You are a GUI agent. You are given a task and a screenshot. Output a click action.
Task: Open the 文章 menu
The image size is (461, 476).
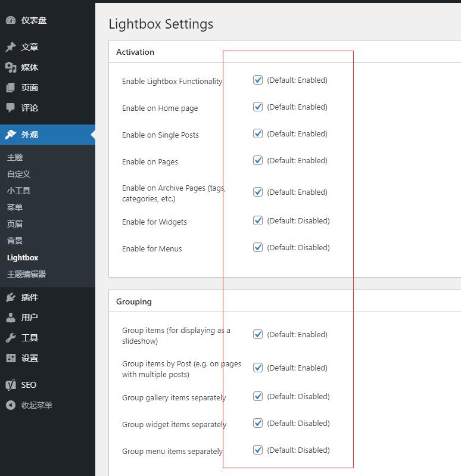(x=48, y=46)
